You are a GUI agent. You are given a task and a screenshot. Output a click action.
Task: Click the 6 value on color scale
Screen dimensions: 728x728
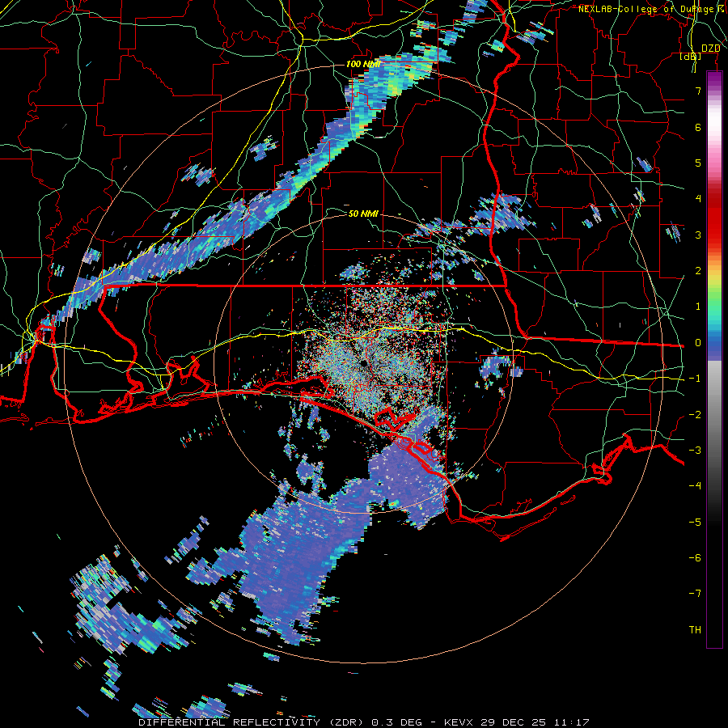tap(698, 127)
